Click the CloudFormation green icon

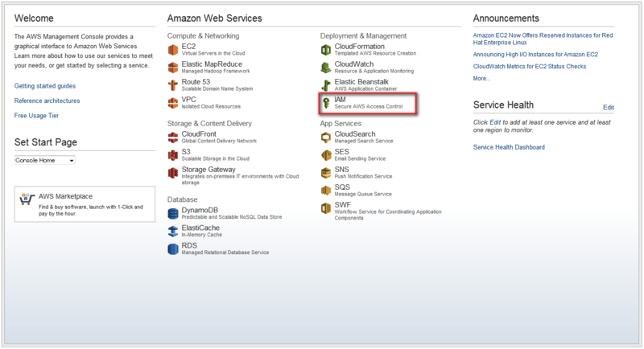(326, 50)
